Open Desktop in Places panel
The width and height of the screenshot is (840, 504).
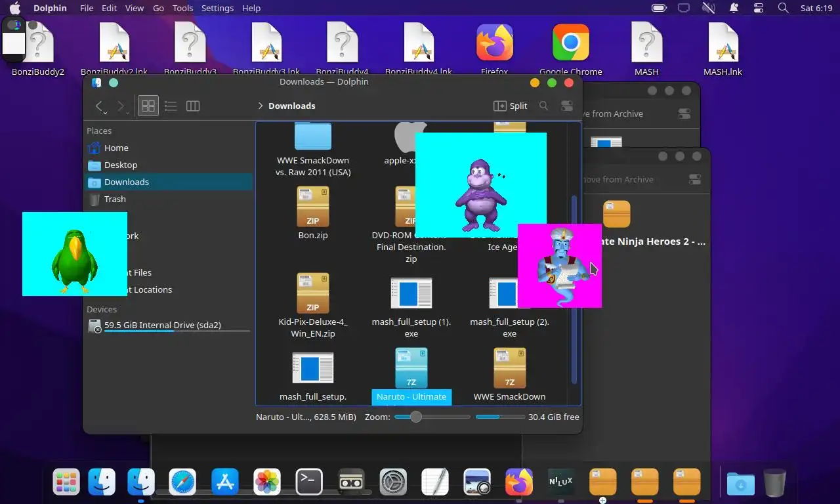[169, 165]
